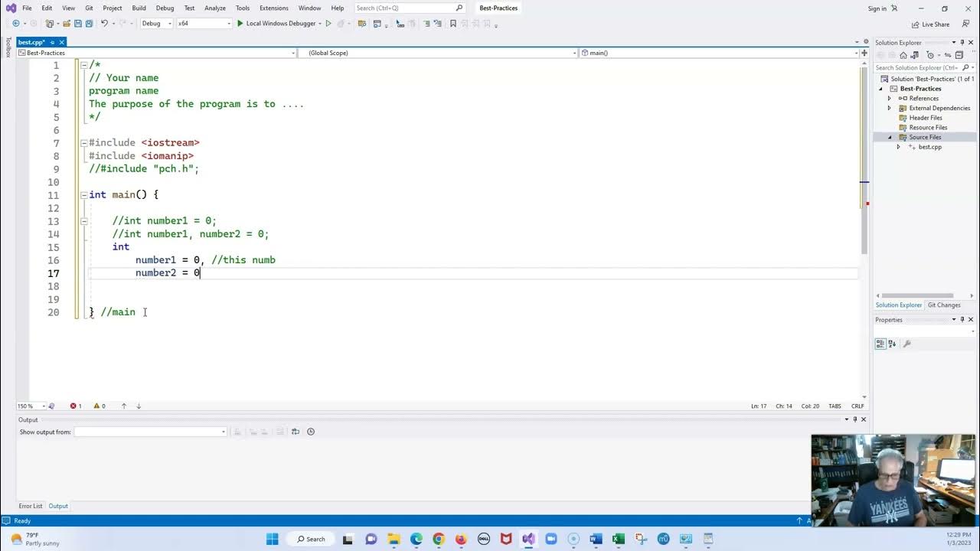Close the best.cpp tab
Screen dimensions: 980x551
click(x=62, y=42)
